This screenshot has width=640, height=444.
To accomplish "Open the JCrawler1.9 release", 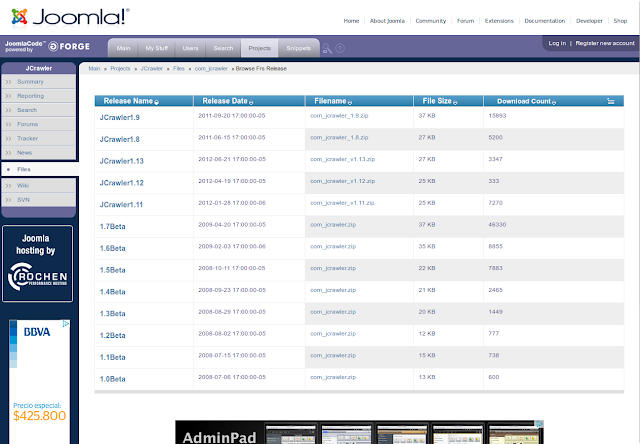I will (x=120, y=118).
